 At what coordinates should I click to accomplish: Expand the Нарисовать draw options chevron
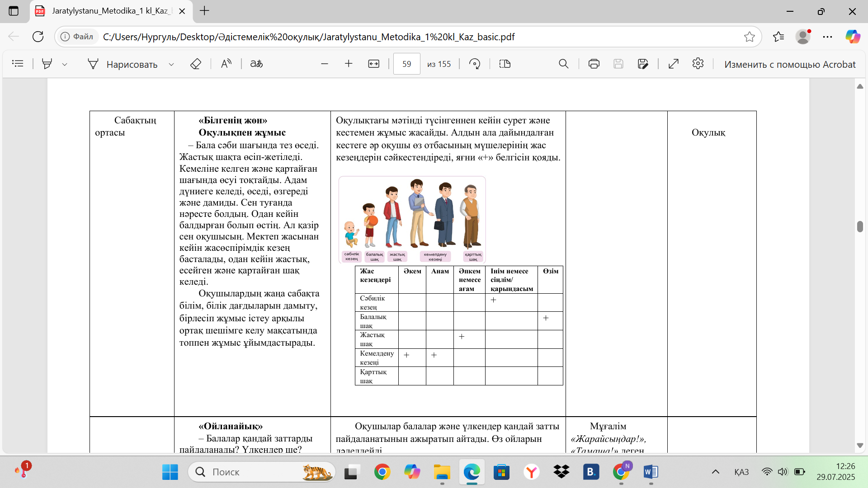(x=171, y=64)
